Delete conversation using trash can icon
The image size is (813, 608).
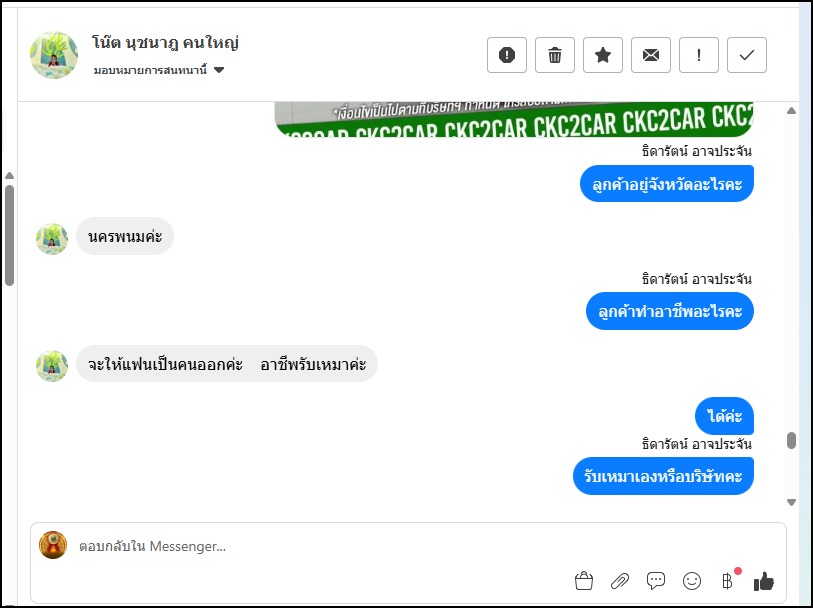point(555,55)
